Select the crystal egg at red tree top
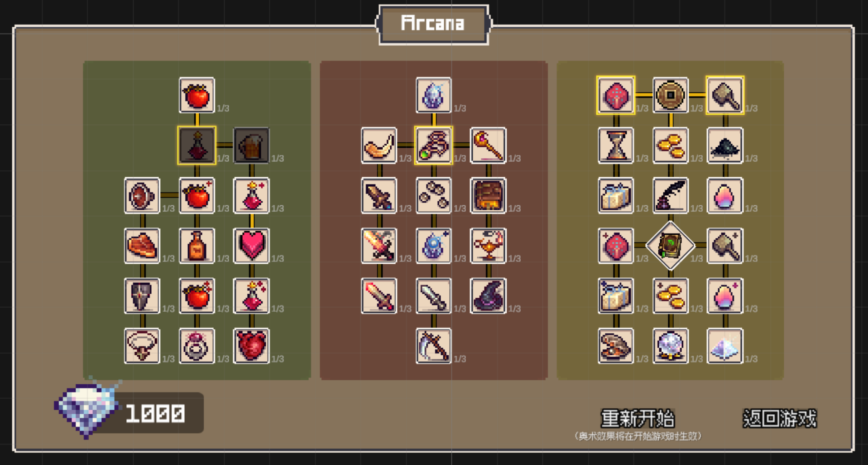 433,95
